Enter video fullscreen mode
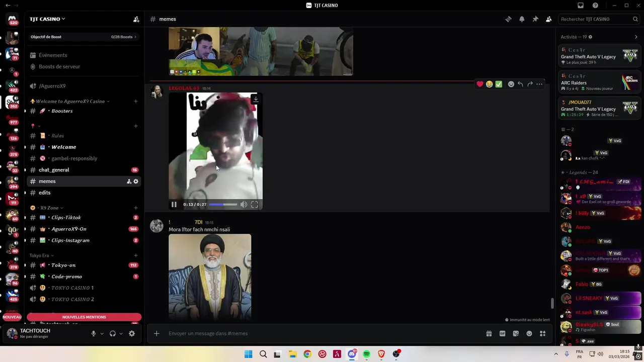 [255, 205]
